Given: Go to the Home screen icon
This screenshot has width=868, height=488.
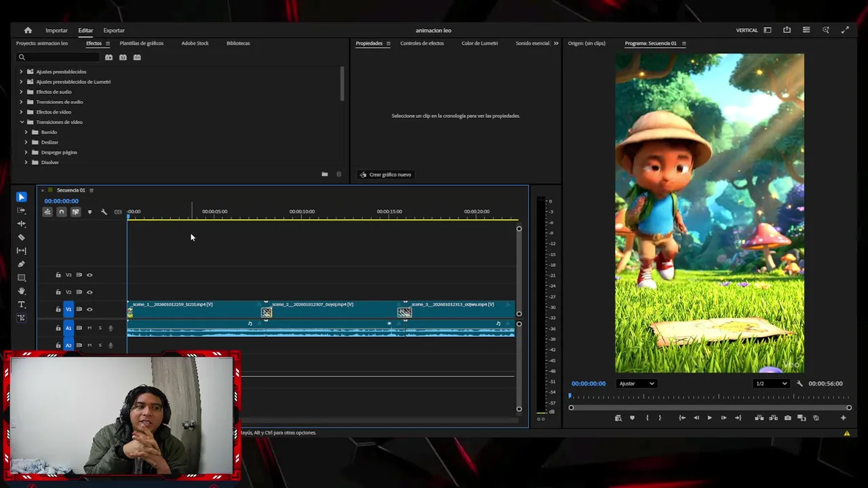Looking at the screenshot, I should 28,30.
